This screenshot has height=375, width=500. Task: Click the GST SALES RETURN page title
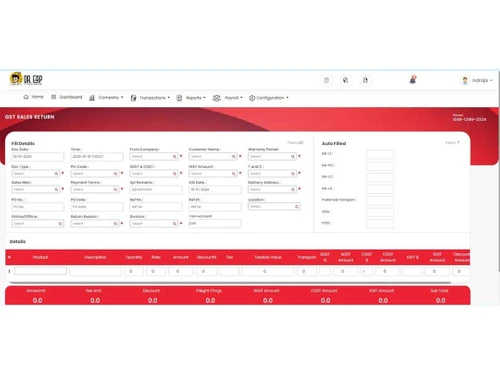point(29,117)
